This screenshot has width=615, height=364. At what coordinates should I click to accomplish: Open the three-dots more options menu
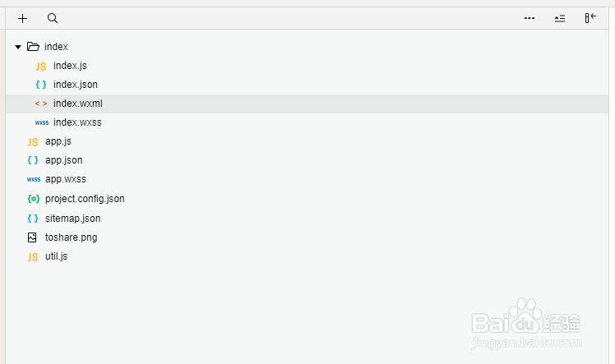(529, 18)
